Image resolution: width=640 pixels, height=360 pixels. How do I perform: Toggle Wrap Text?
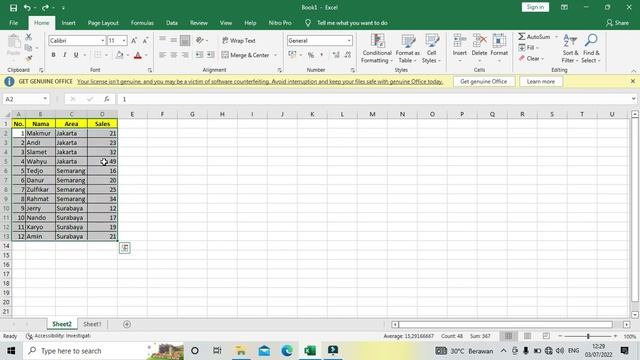(x=238, y=40)
